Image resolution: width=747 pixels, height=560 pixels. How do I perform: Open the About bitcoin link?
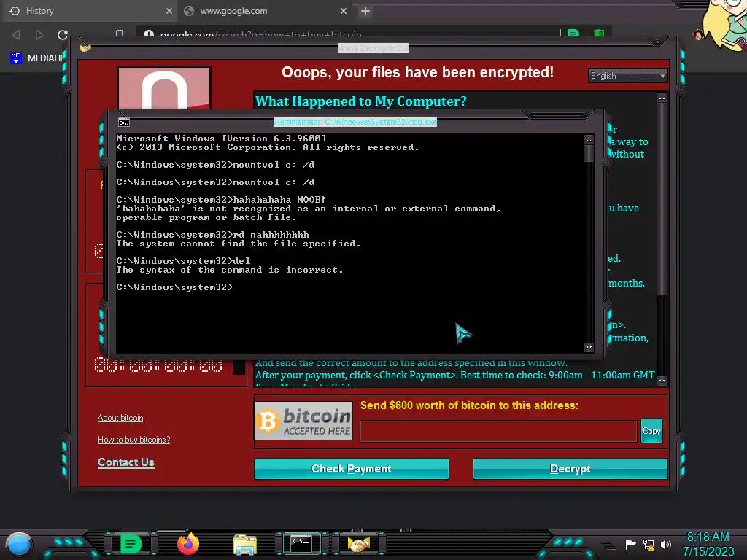coord(120,418)
